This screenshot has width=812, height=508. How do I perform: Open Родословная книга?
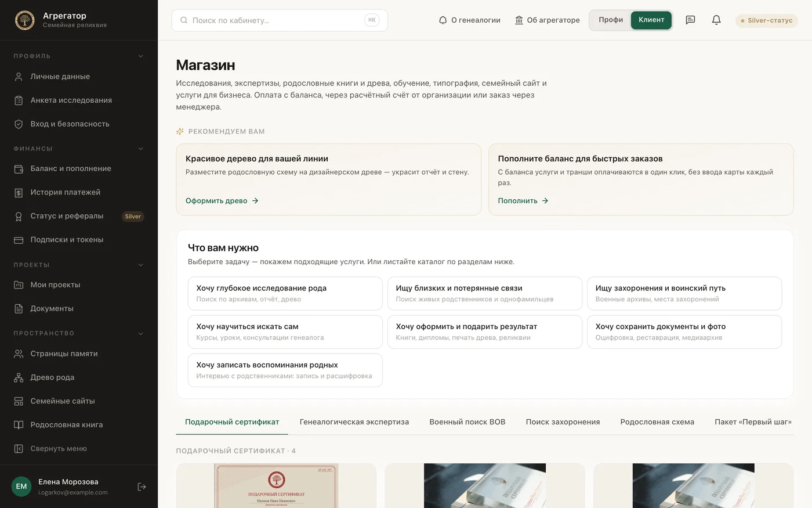pyautogui.click(x=79, y=425)
